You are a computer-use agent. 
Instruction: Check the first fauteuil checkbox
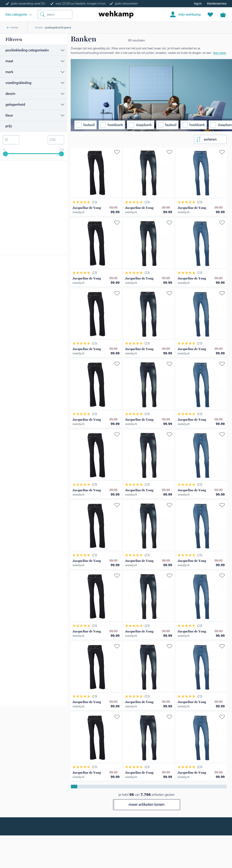[79, 125]
